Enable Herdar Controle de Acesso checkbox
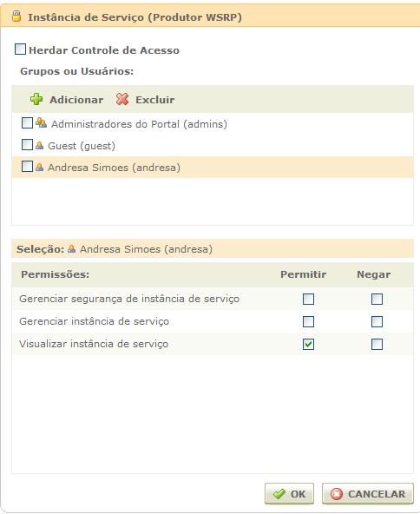This screenshot has height=514, width=420. [20, 49]
